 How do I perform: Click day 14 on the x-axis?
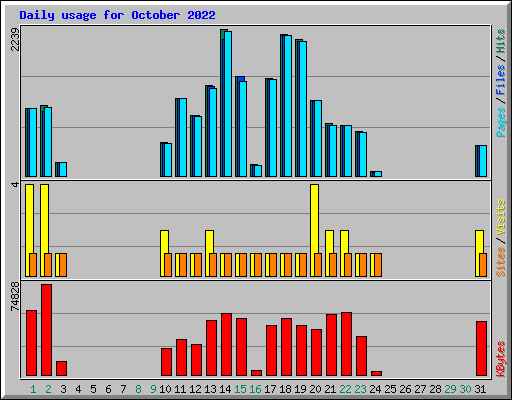225,389
